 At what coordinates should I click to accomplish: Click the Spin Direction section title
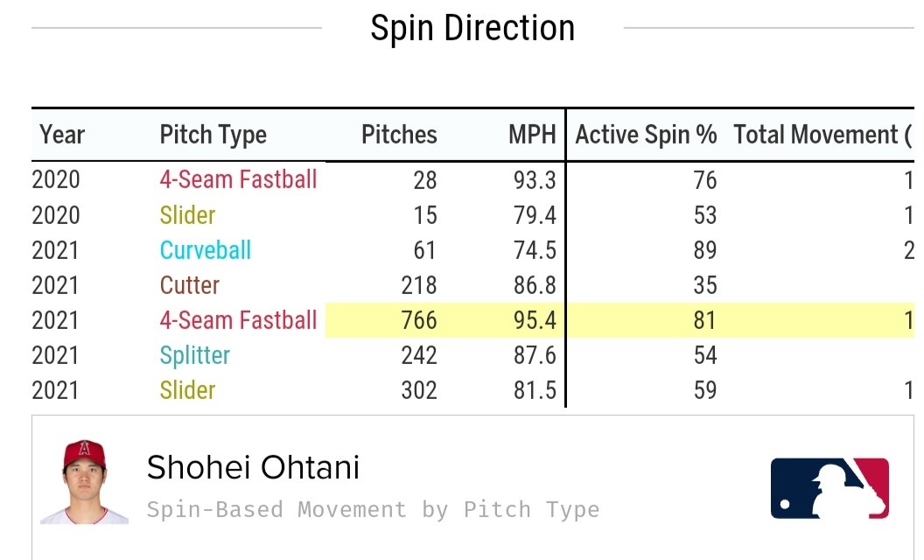click(x=472, y=28)
